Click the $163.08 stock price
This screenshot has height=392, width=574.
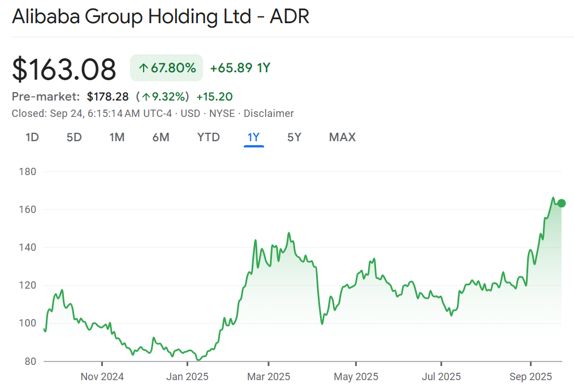pyautogui.click(x=64, y=69)
